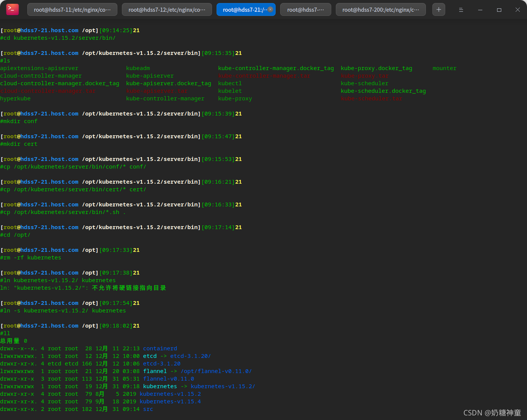Click 'kube-proxy.docker_tag' file name
The image size is (527, 420).
pyautogui.click(x=376, y=68)
